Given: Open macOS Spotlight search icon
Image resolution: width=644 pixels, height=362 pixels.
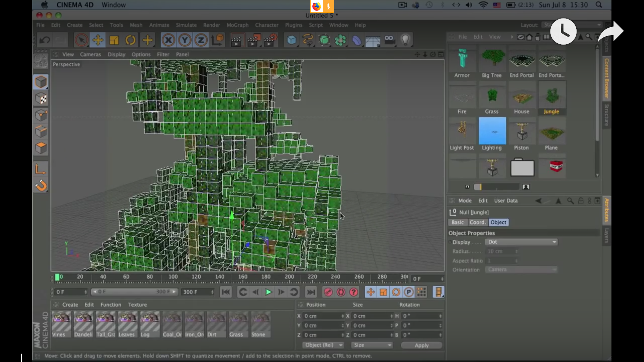Looking at the screenshot, I should [x=599, y=5].
